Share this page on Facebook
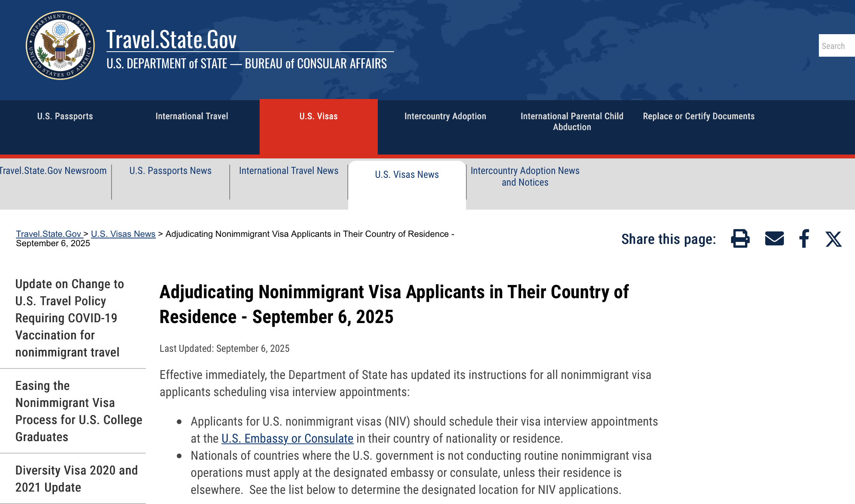 [x=804, y=238]
